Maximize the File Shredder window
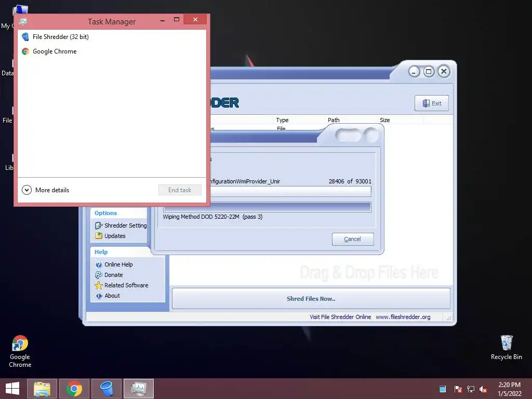The height and width of the screenshot is (399, 532). tap(429, 72)
